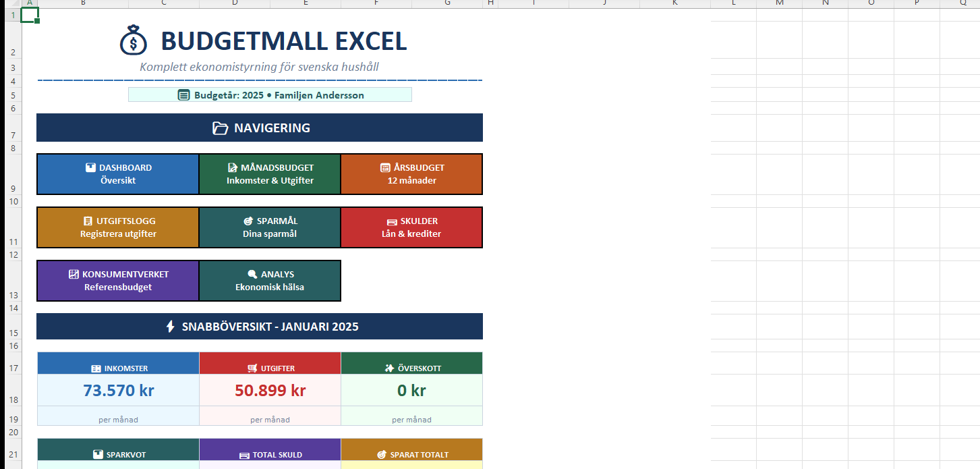Open the UTGIFTSLOGG Registrera utgifter tile
Viewport: 980px width, 469px height.
click(x=118, y=227)
